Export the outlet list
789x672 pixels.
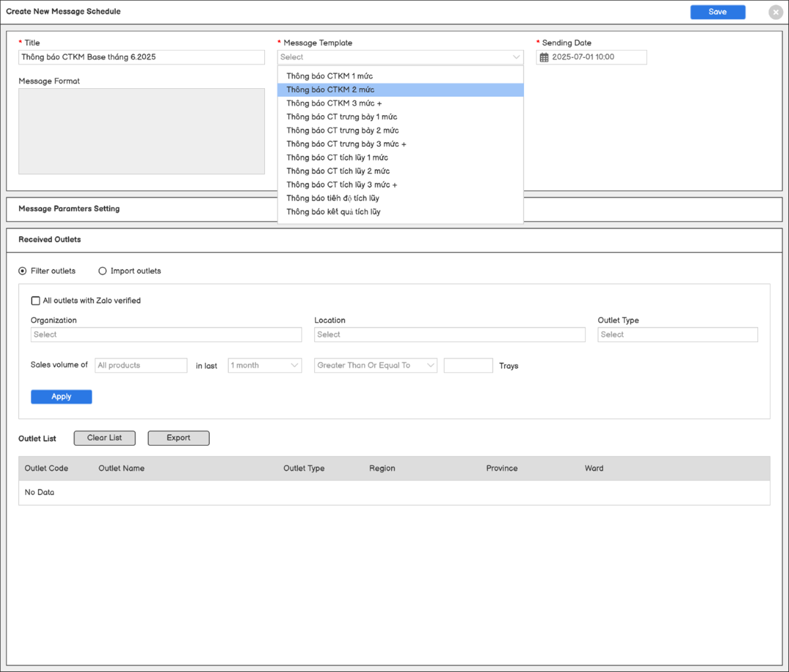[x=178, y=438]
